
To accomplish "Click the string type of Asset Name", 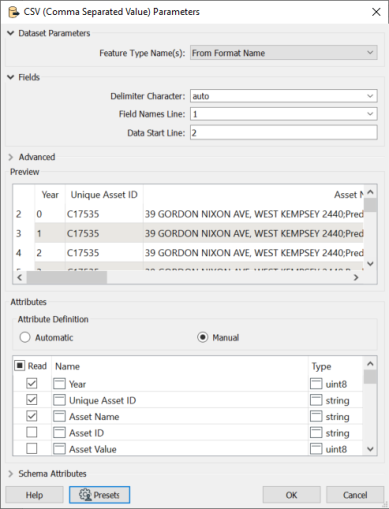I will [x=337, y=417].
